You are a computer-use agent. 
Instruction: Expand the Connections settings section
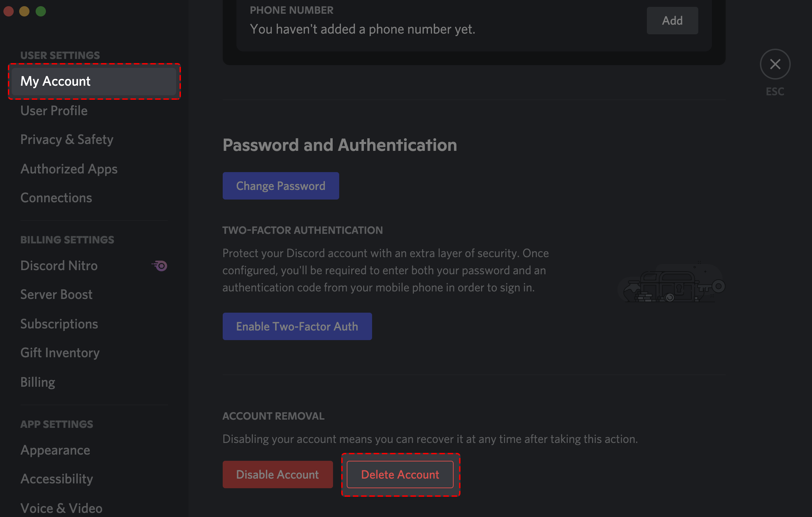[x=56, y=197]
